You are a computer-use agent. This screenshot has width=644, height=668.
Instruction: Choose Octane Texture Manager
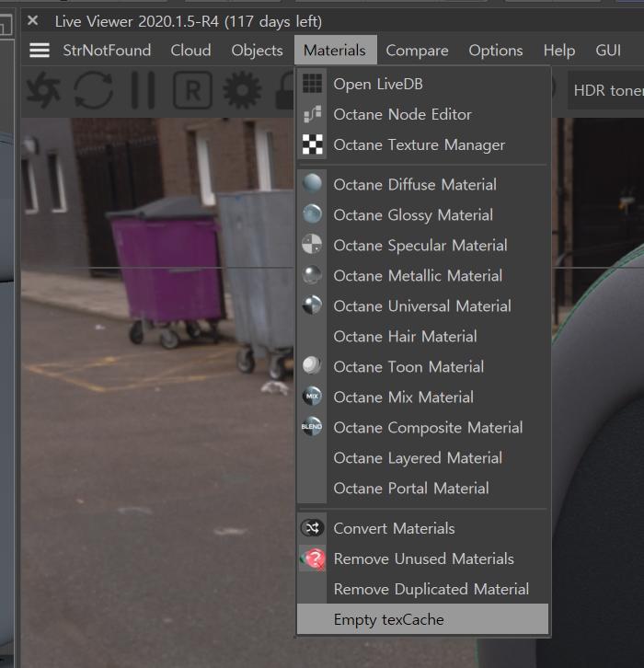[422, 144]
